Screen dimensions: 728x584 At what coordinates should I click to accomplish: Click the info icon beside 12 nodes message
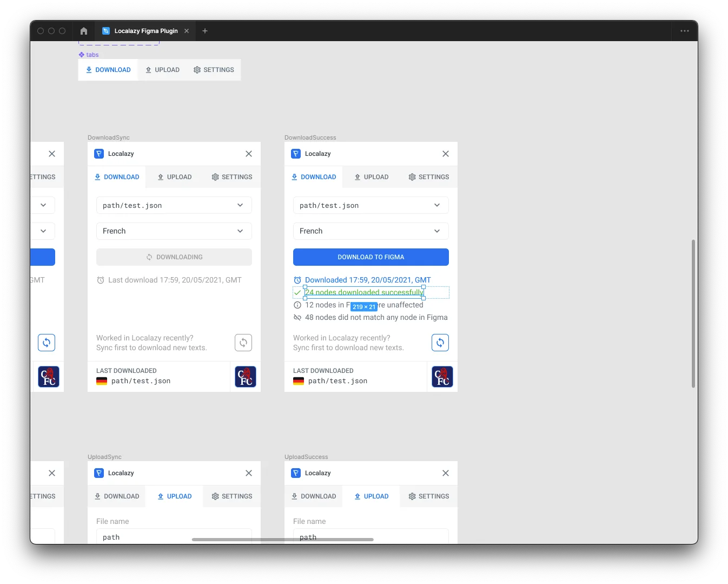click(x=297, y=305)
